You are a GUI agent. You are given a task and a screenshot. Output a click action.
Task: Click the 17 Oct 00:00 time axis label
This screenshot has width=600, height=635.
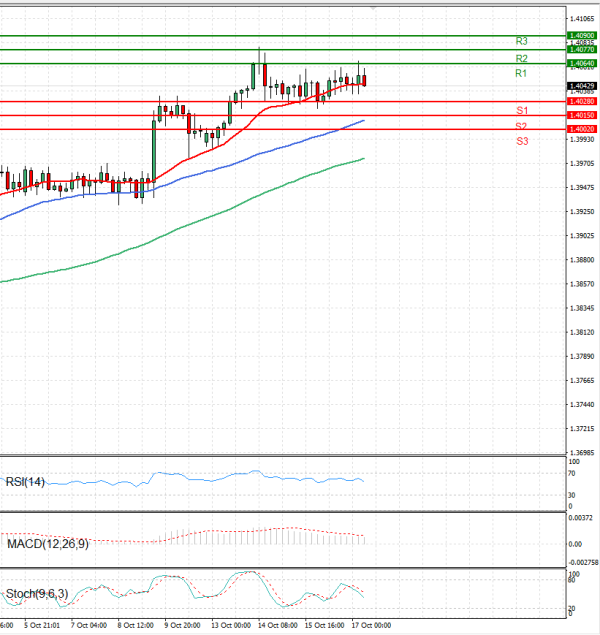coord(370,625)
